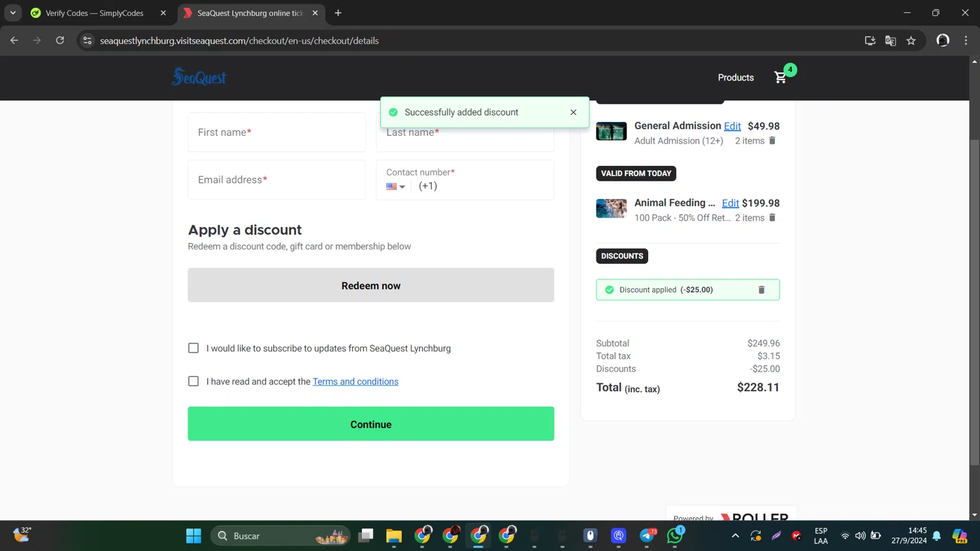Open the notification bell in system tray

[x=937, y=536]
